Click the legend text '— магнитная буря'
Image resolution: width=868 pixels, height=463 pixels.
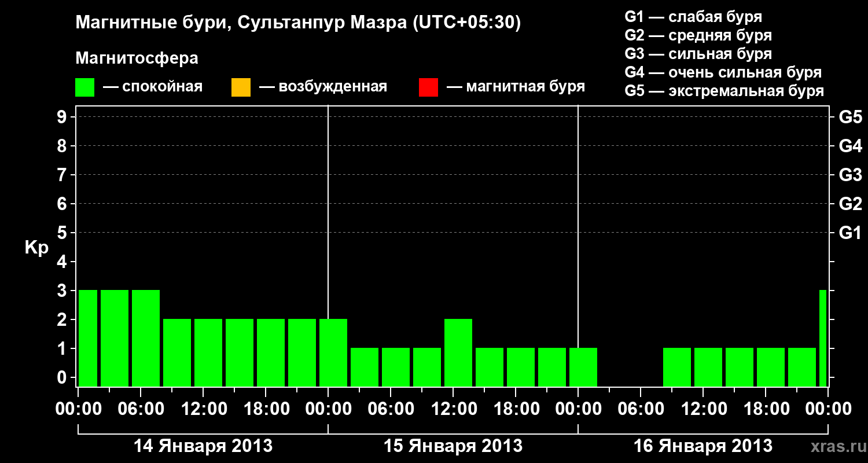click(516, 87)
